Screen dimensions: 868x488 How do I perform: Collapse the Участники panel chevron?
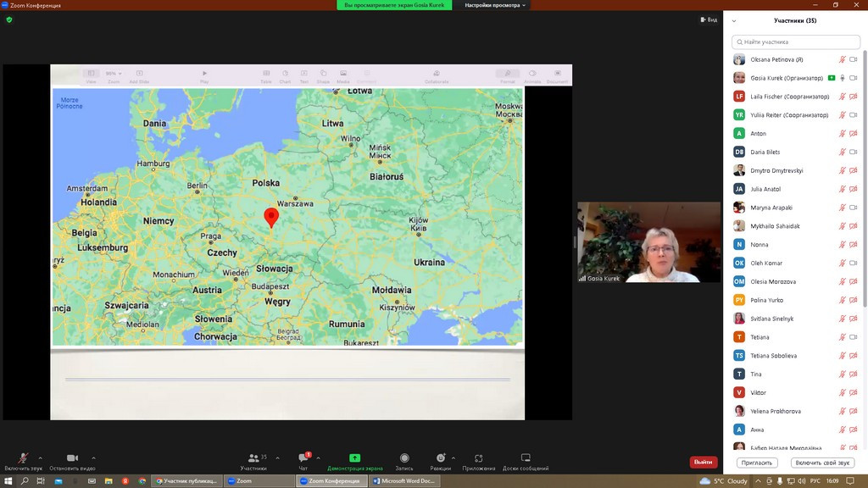click(734, 21)
